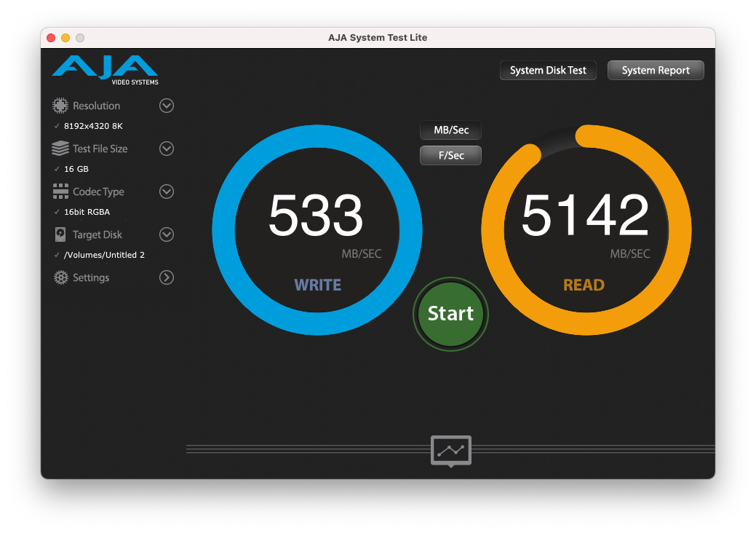
Task: Close the AJA System Test Lite window
Action: [x=51, y=38]
